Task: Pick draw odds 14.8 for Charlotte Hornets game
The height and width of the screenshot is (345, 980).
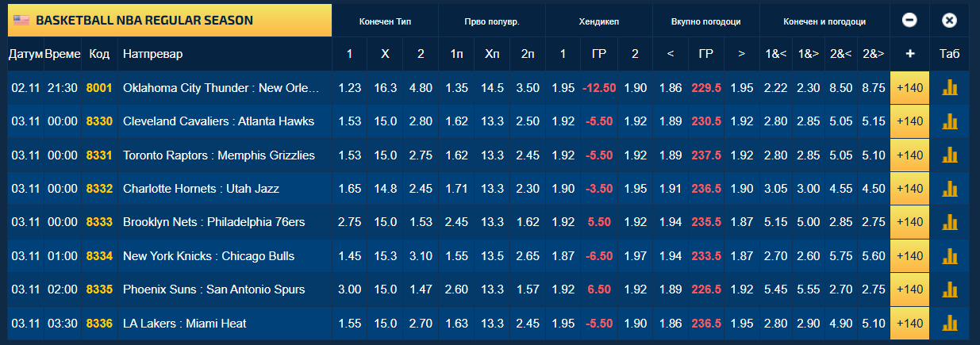Action: click(386, 189)
